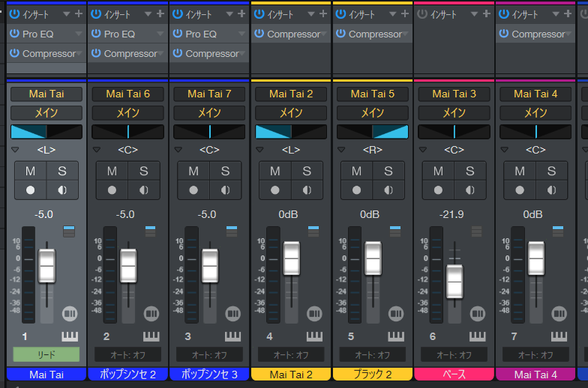This screenshot has height=388, width=588.
Task: Select プラック 2 channel name label
Action: (372, 375)
